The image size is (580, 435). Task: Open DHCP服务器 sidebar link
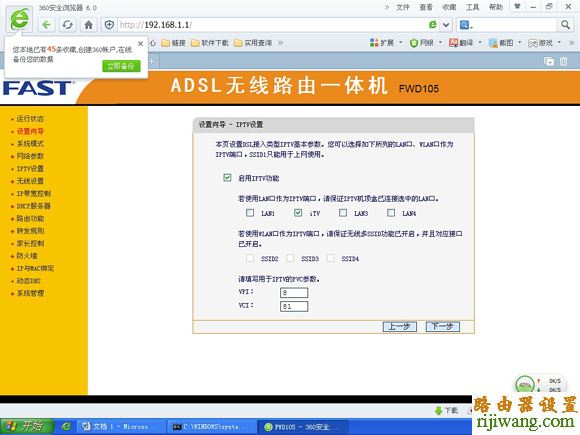click(x=33, y=206)
